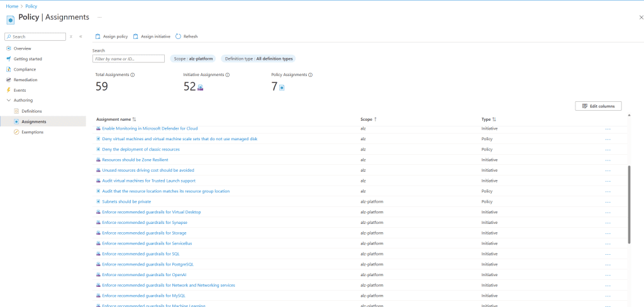644x307 pixels.
Task: Click the Total Assignments info icon
Action: (x=133, y=75)
